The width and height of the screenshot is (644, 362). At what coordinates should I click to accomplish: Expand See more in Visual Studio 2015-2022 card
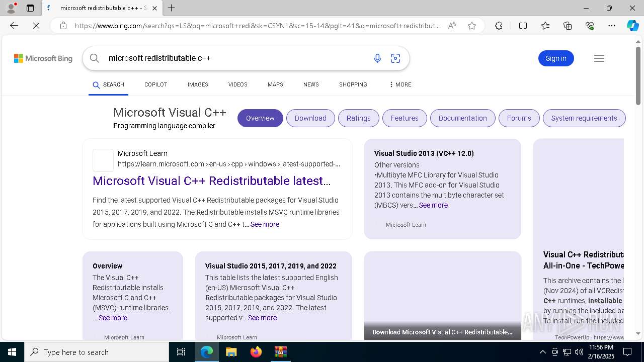262,318
